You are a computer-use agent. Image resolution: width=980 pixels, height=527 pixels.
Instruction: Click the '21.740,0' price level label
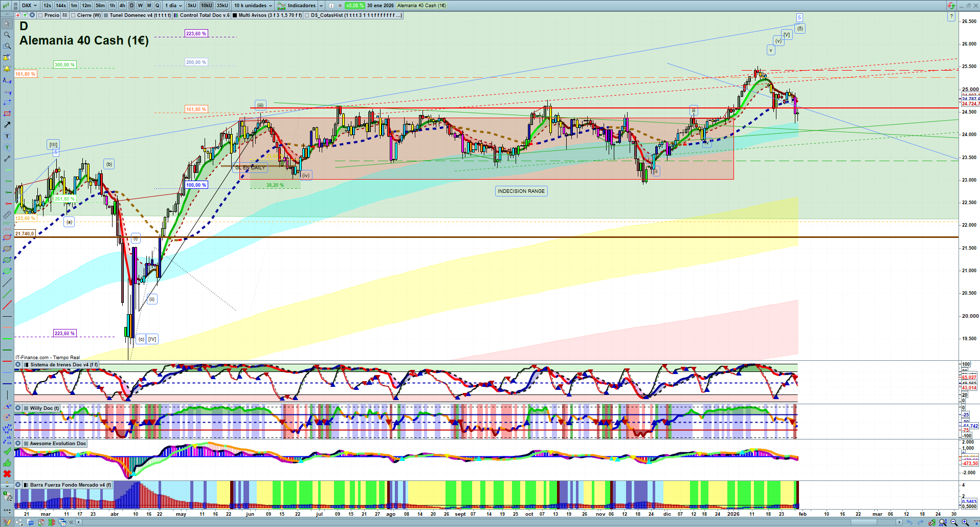(x=25, y=234)
